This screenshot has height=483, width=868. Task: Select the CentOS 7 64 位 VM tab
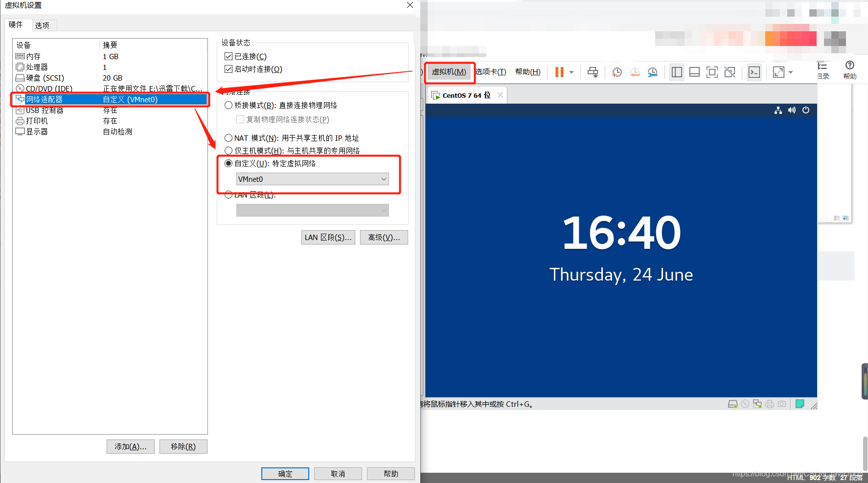tap(466, 95)
